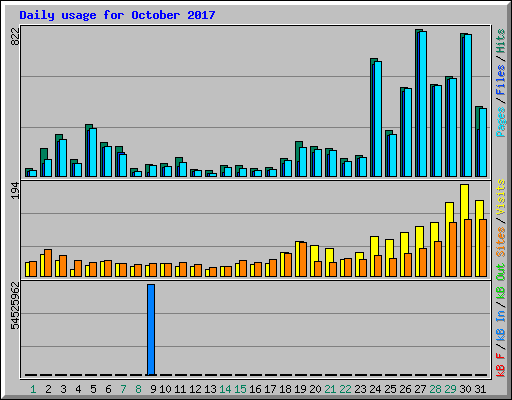Click day label 29 on the x-axis

tap(450, 389)
